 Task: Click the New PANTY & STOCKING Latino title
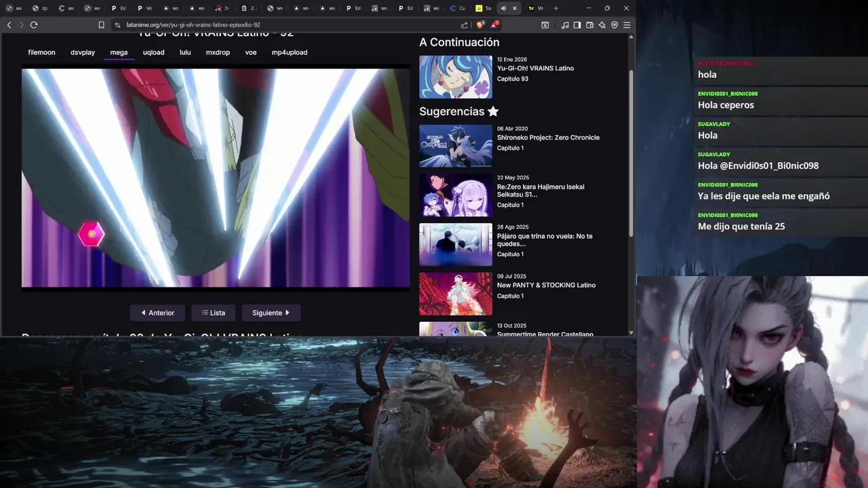click(x=546, y=285)
